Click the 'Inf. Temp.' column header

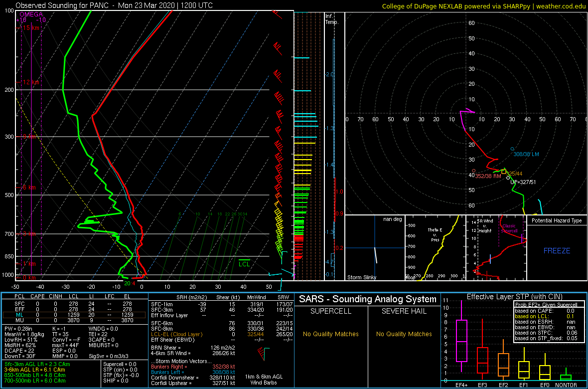click(x=332, y=19)
